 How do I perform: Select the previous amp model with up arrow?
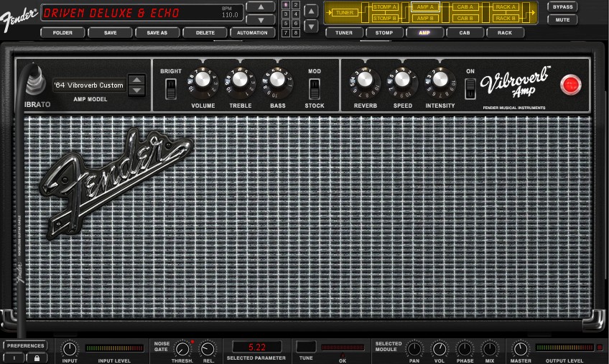136,80
